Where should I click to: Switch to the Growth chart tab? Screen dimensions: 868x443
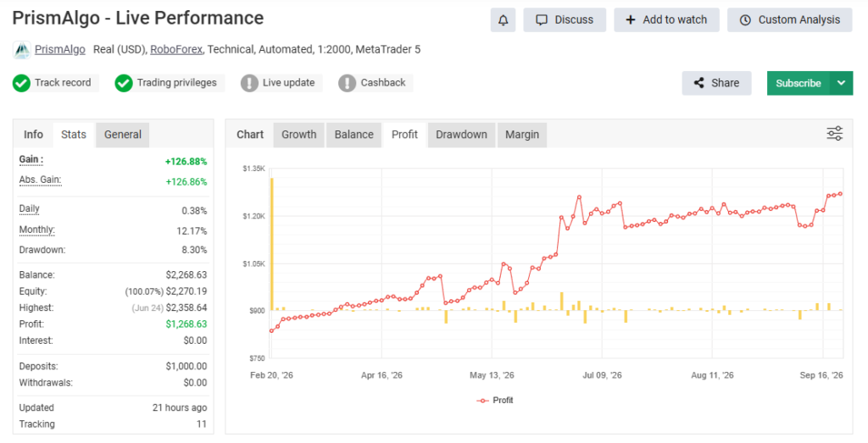tap(299, 135)
